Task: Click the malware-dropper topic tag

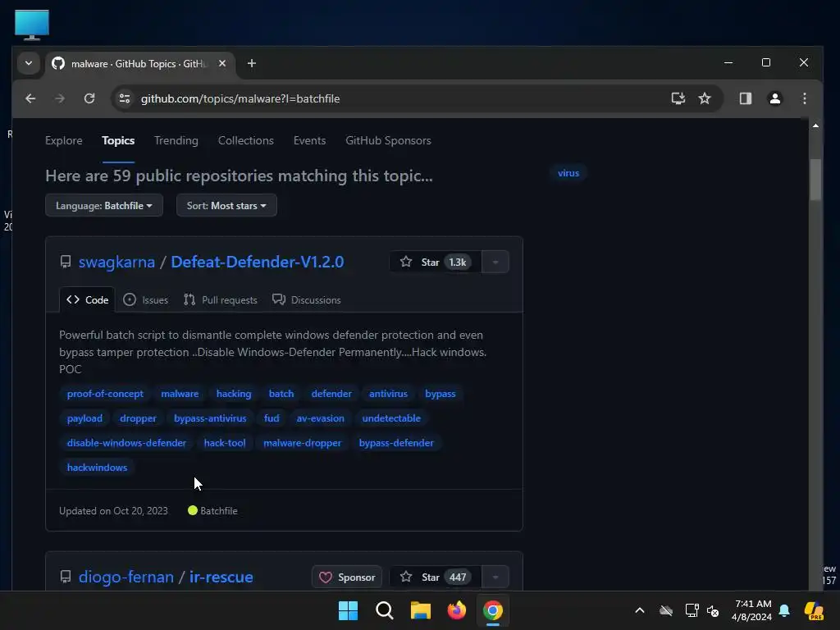Action: pos(302,443)
